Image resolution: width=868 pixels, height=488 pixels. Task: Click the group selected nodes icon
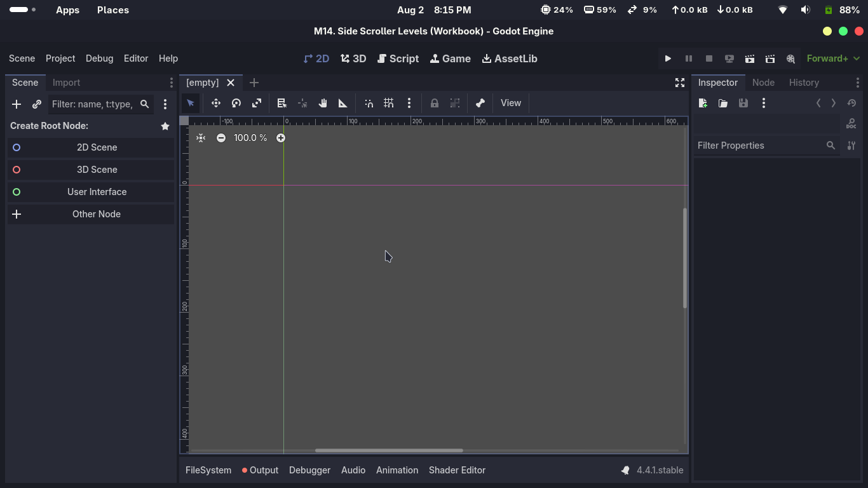[x=455, y=103]
